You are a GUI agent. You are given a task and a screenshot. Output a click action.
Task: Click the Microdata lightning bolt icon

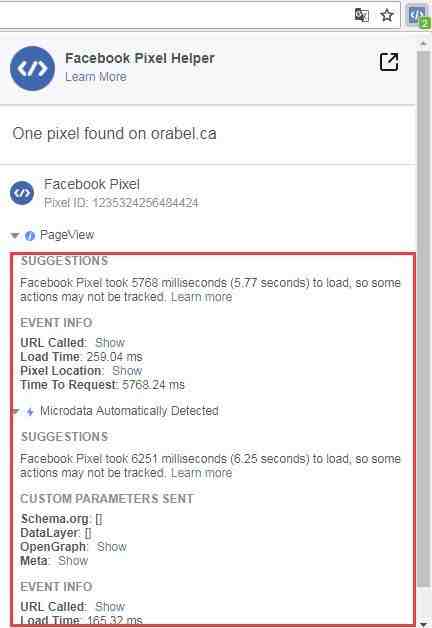point(30,411)
